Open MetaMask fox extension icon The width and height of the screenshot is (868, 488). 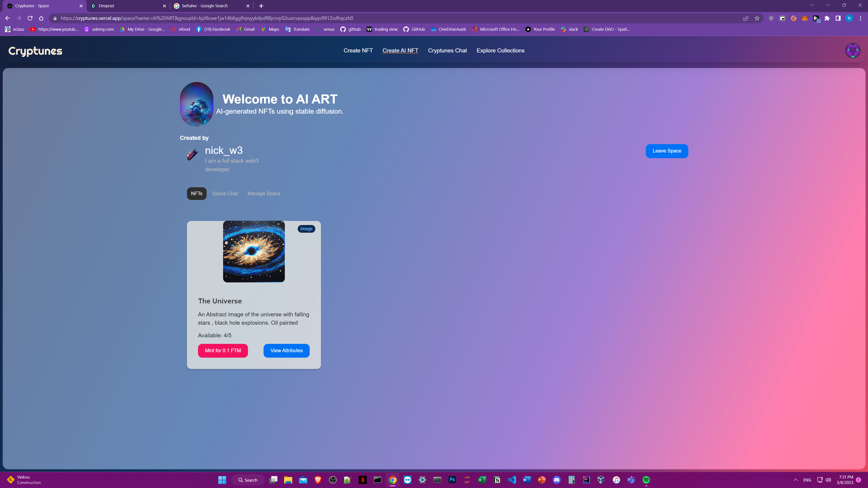tap(805, 18)
